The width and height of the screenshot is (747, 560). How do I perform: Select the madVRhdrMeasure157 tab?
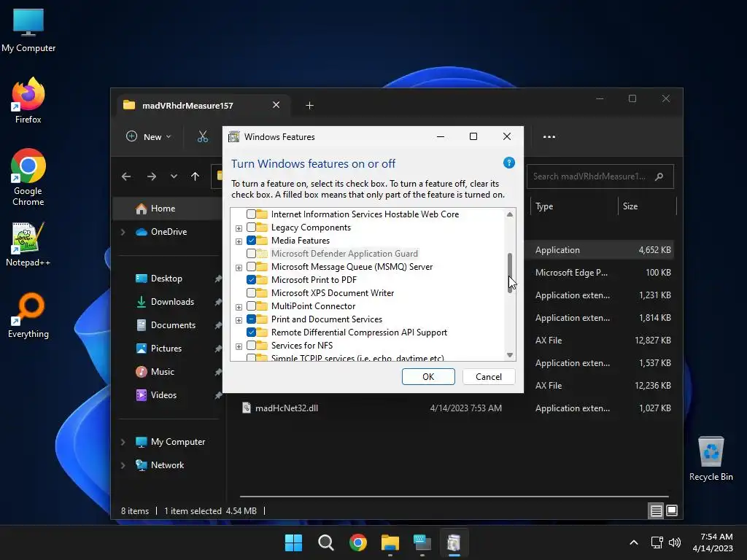(x=204, y=105)
